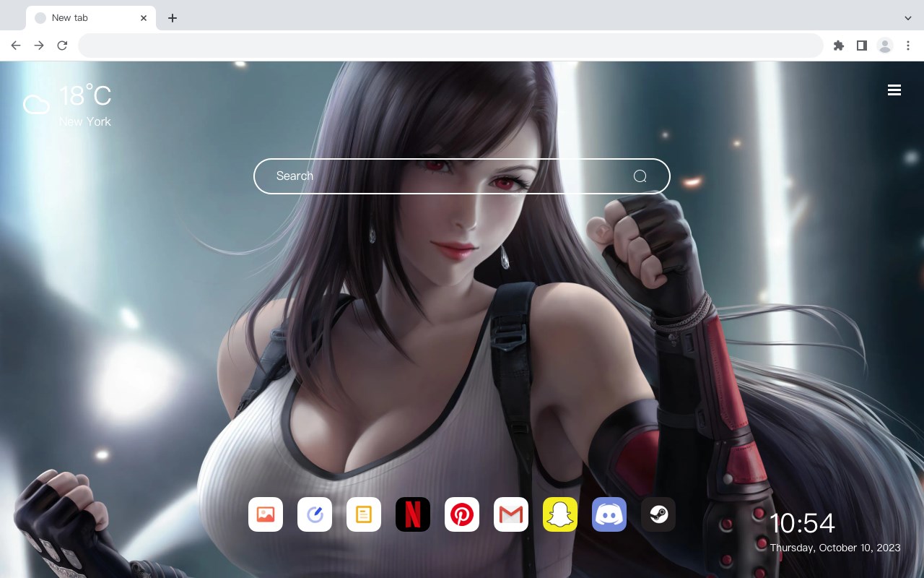Open the yellow notes shortcut icon

click(364, 514)
